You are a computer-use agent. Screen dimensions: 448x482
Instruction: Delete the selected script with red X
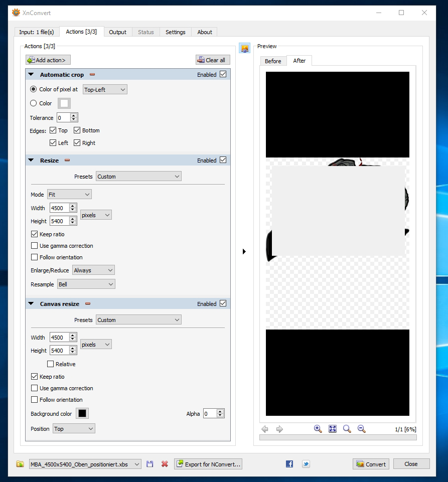[x=165, y=464]
